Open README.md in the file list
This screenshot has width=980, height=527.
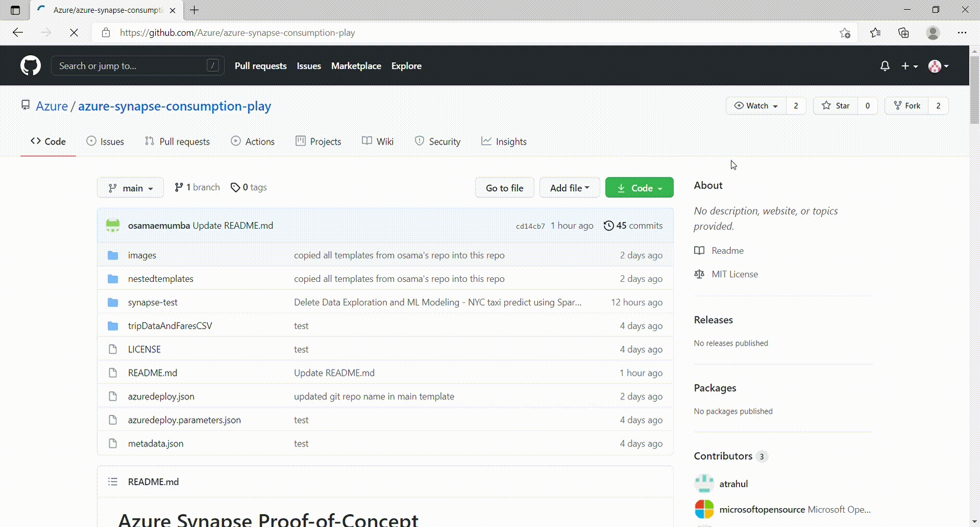click(x=153, y=373)
